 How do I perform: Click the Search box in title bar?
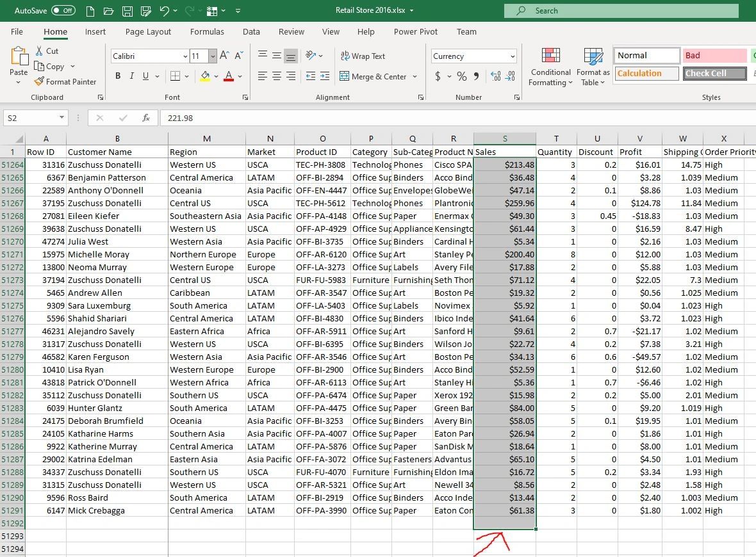click(x=621, y=11)
